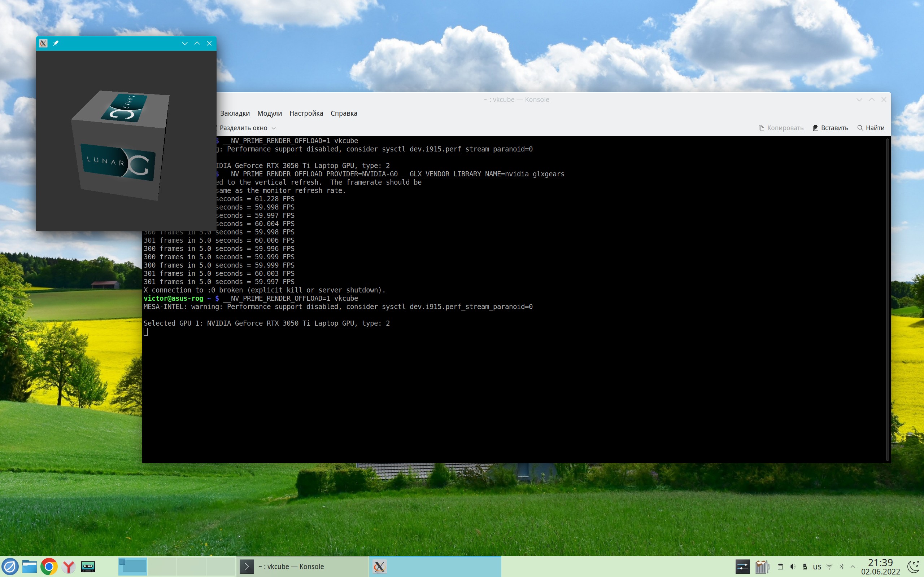Open the Bluetooth tray icon

pyautogui.click(x=842, y=566)
